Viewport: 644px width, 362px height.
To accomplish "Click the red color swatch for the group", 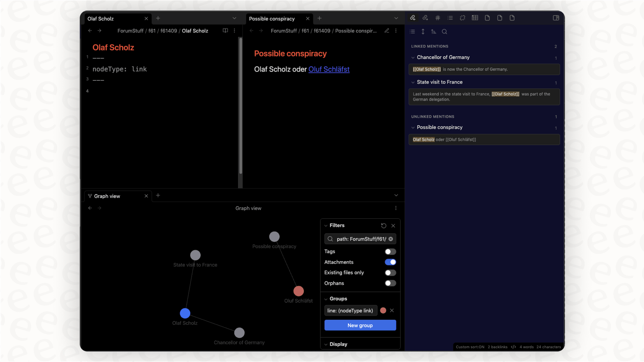I will (x=383, y=310).
